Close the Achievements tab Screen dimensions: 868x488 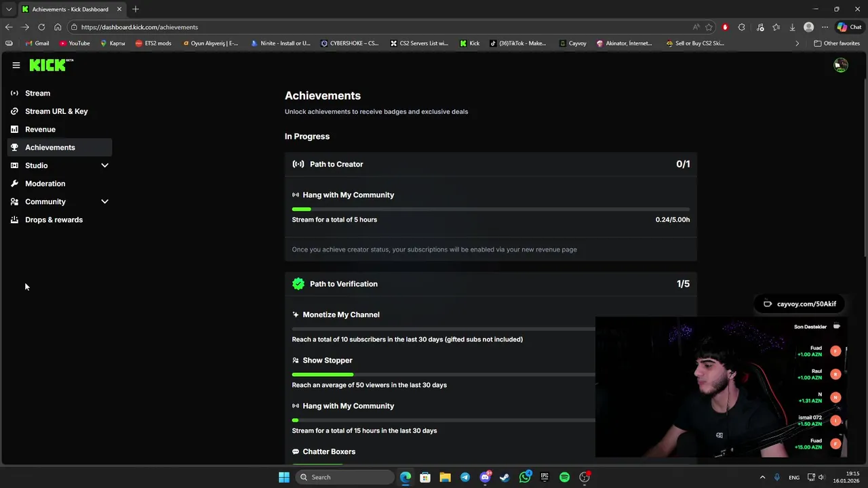(119, 9)
